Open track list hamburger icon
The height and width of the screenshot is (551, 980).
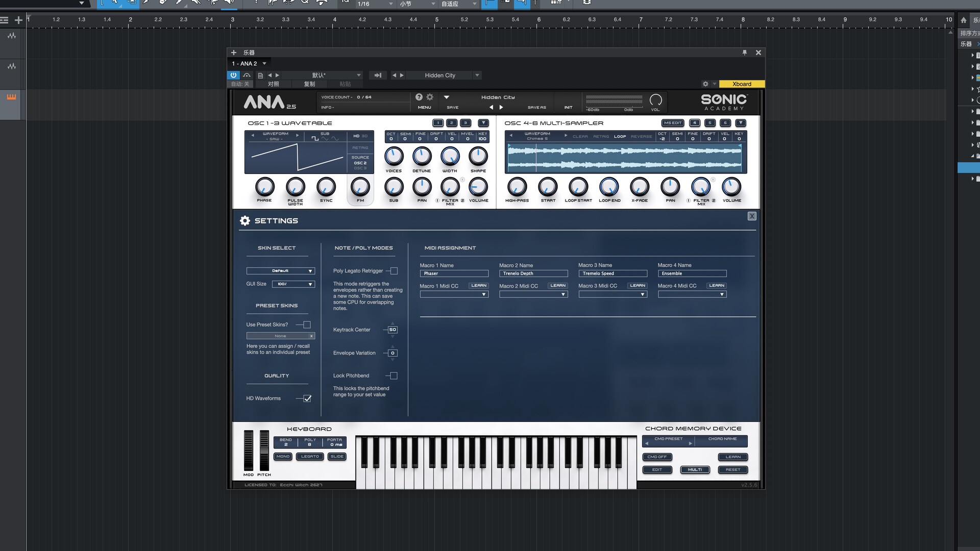point(5,20)
